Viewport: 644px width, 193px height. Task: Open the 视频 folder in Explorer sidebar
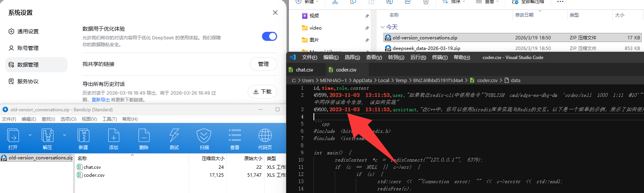click(314, 16)
